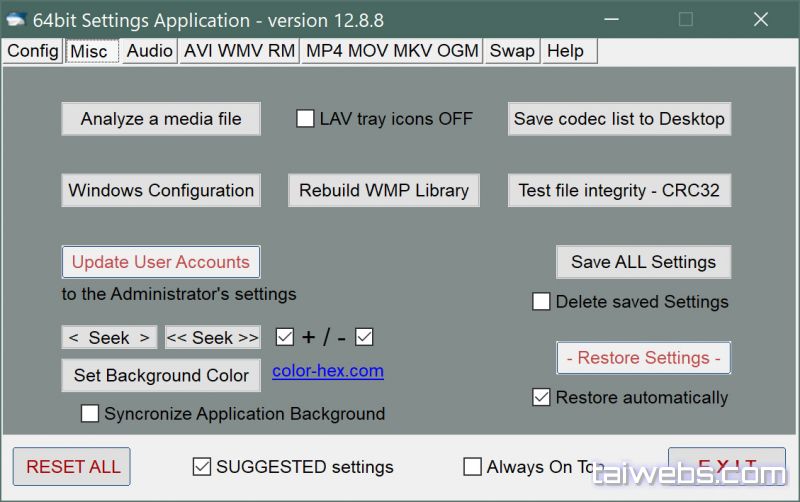Enable LAV tray icons OFF checkbox
This screenshot has width=800, height=502.
coord(306,119)
